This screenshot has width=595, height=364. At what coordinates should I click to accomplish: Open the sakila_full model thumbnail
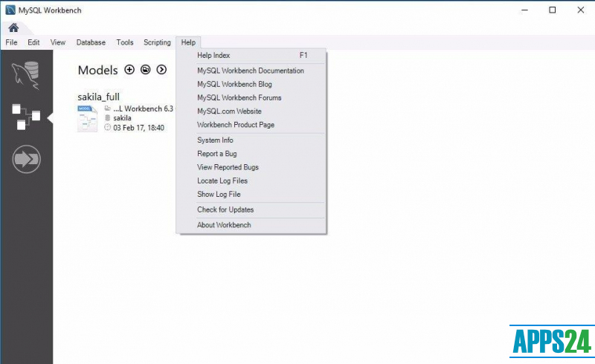[x=87, y=119]
